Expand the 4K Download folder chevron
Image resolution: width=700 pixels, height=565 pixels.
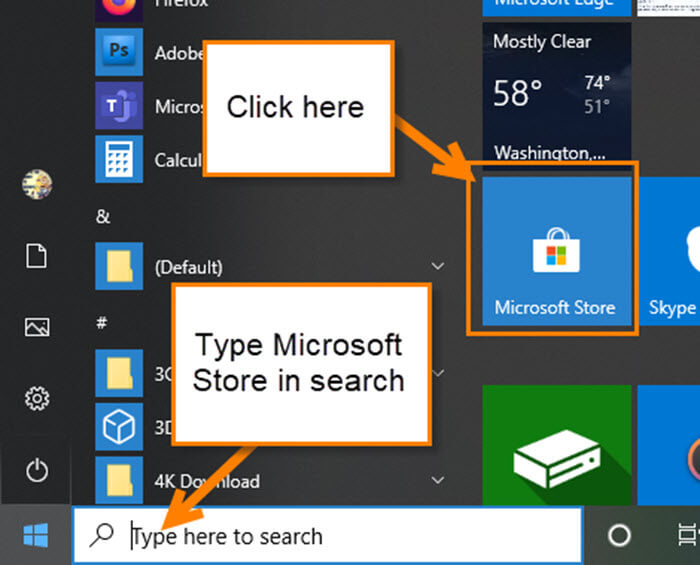point(438,480)
